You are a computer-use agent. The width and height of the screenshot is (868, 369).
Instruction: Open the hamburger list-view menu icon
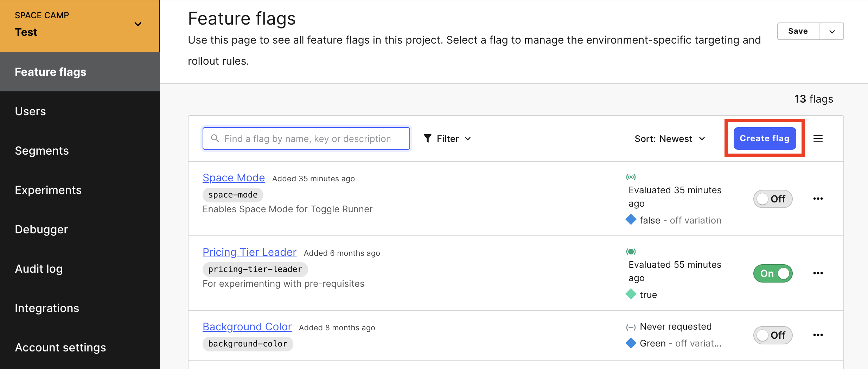point(818,138)
